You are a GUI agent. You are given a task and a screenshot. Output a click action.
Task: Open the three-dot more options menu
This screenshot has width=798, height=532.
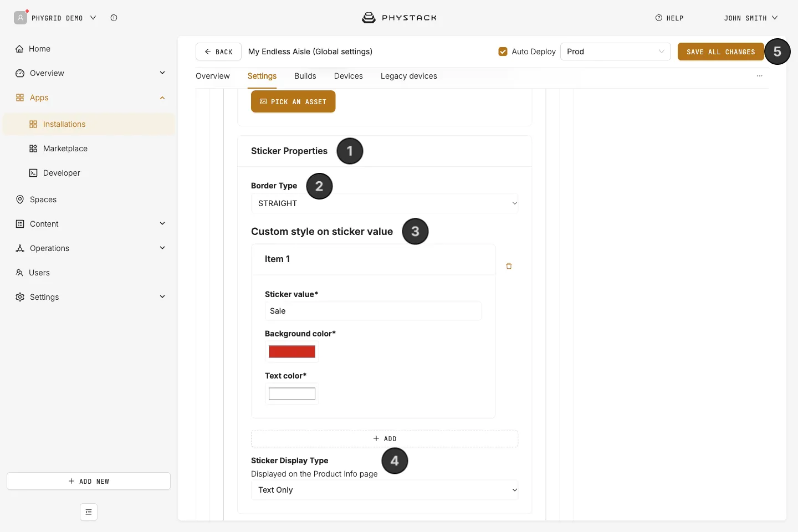[x=760, y=76]
